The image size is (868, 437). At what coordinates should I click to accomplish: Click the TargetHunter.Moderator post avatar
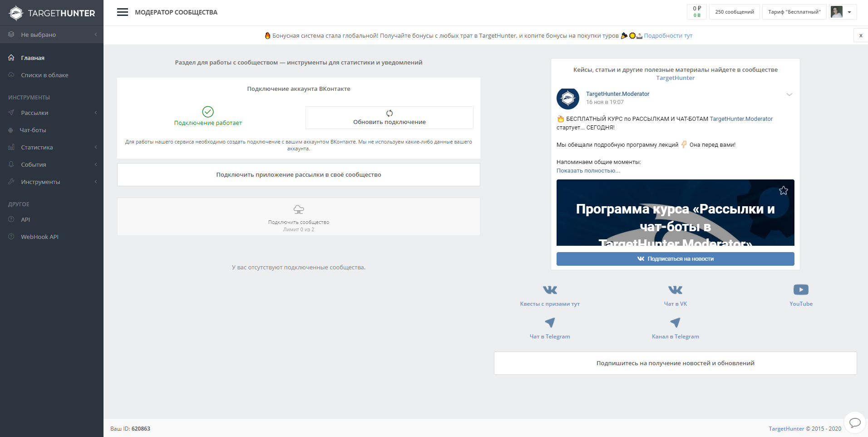[568, 98]
